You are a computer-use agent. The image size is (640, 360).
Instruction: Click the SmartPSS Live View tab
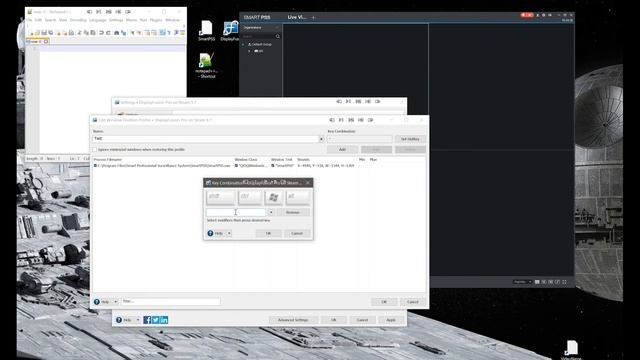pos(297,17)
